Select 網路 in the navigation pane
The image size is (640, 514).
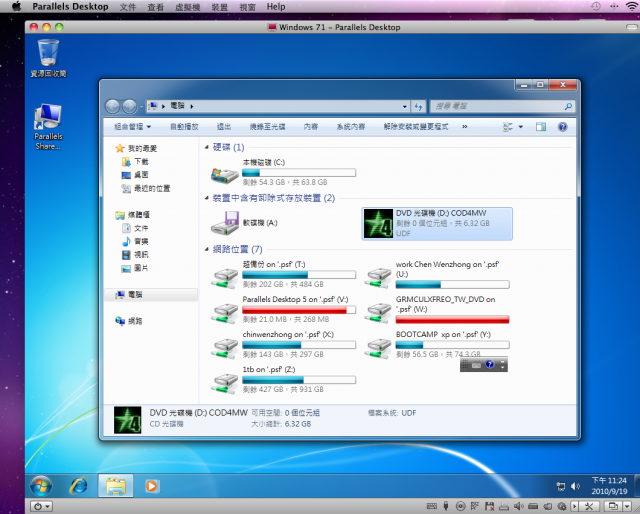point(135,321)
